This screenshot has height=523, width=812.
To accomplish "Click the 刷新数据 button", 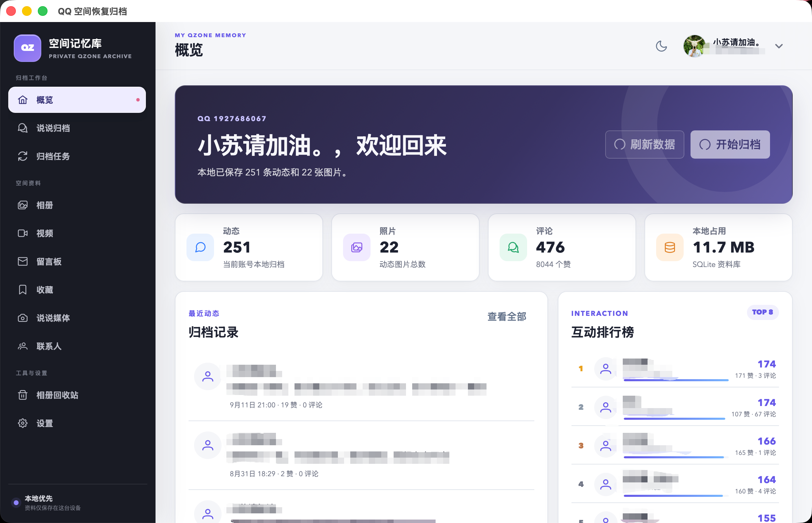I will coord(645,145).
